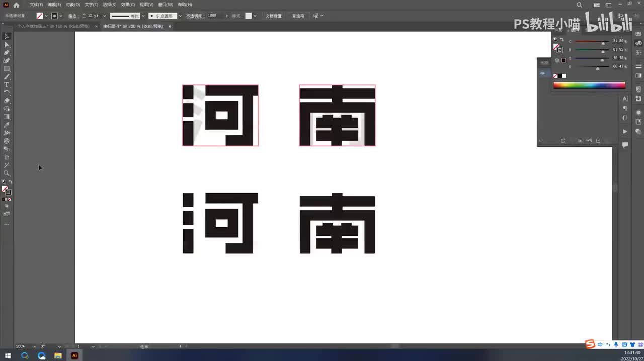The height and width of the screenshot is (361, 644).
Task: Click the Home icon beside Ai logo
Action: click(16, 5)
